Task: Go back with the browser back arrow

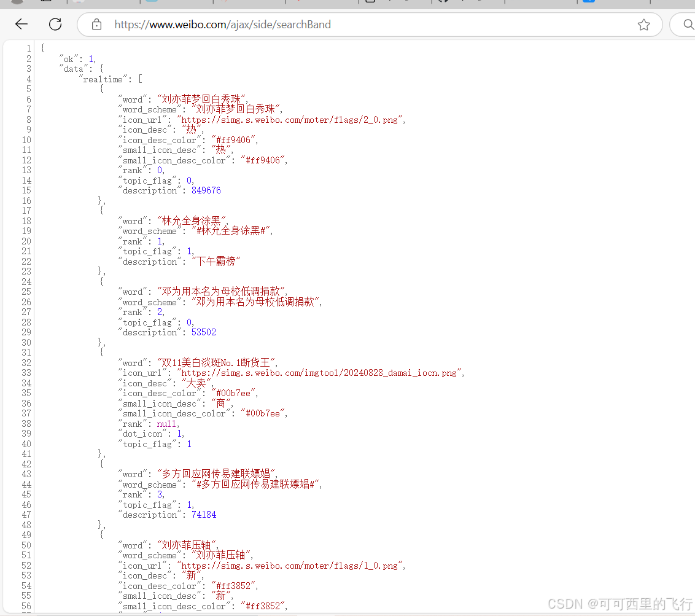Action: coord(21,25)
